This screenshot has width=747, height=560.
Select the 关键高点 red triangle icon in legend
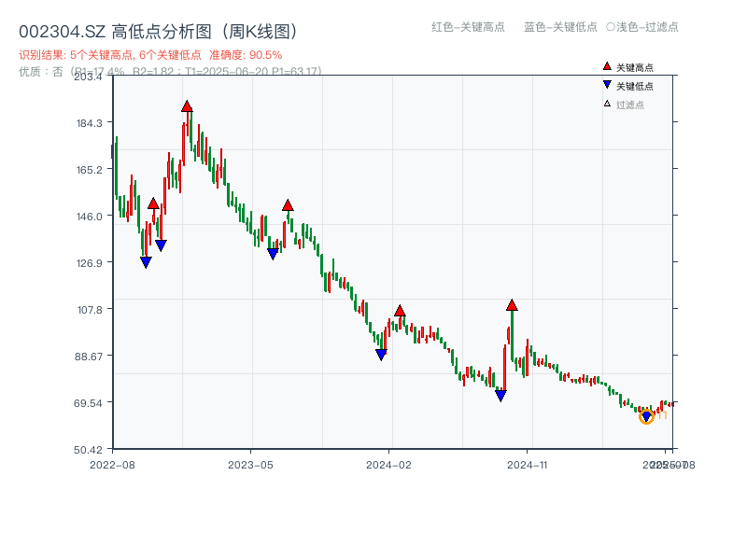pyautogui.click(x=606, y=66)
